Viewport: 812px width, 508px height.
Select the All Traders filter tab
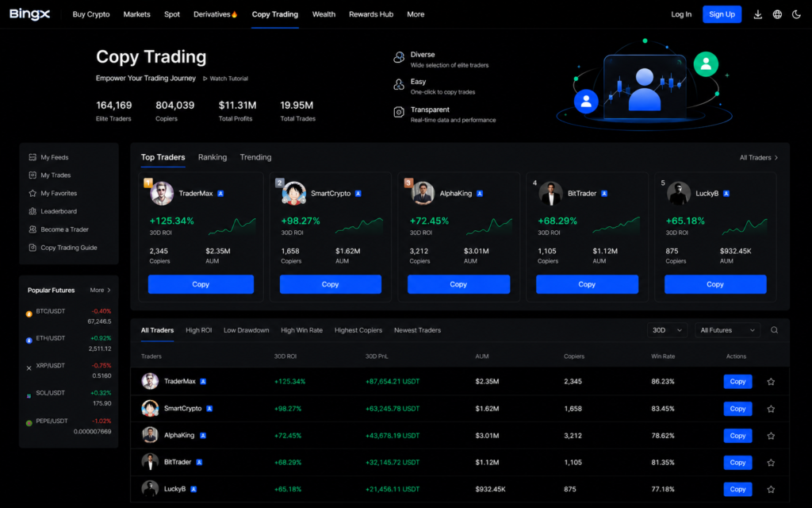click(x=158, y=330)
